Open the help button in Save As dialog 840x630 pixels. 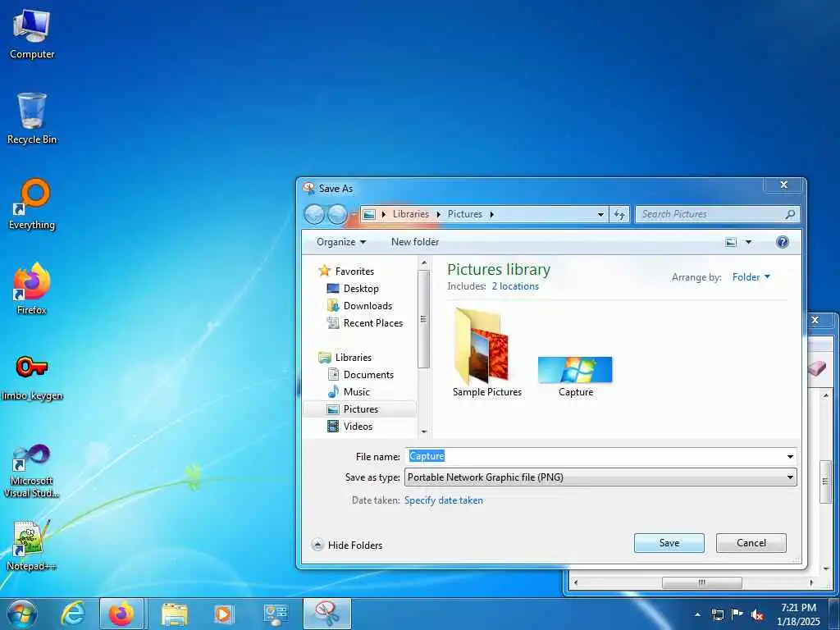point(782,242)
